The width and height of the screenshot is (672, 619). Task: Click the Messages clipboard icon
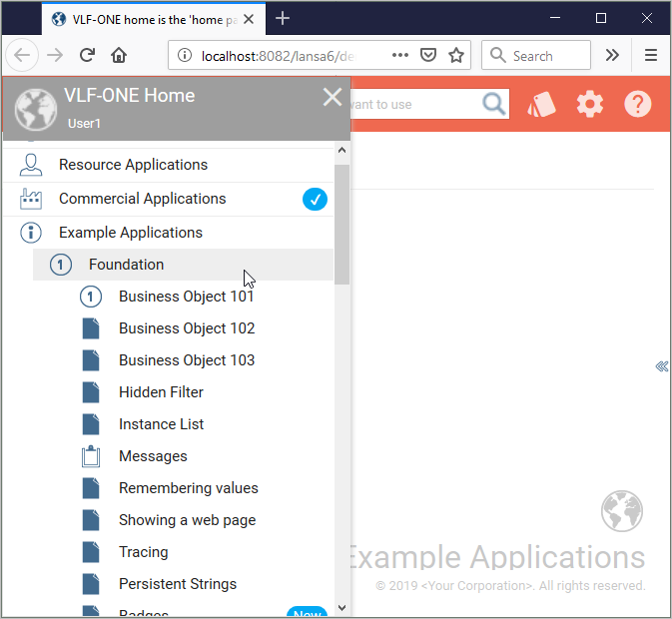click(91, 456)
